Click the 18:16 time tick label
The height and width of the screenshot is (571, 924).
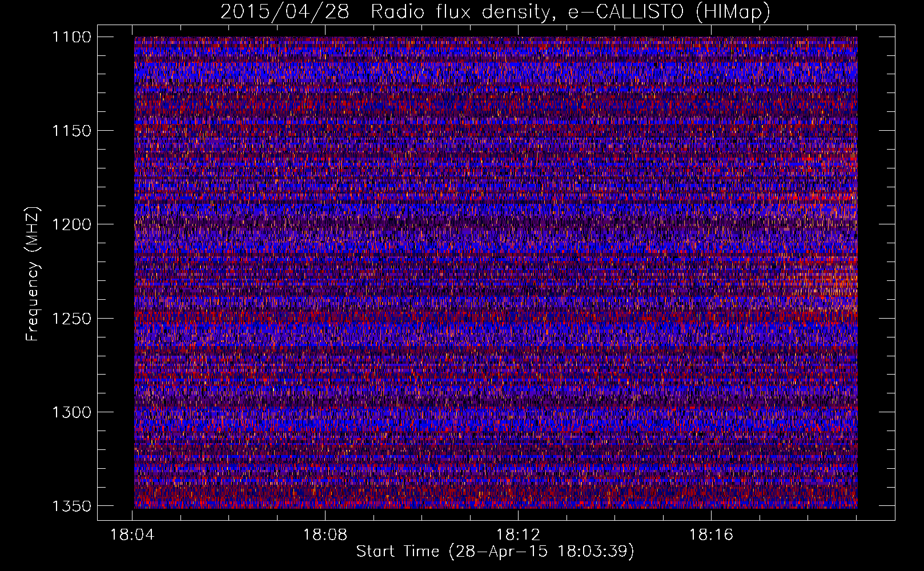711,535
